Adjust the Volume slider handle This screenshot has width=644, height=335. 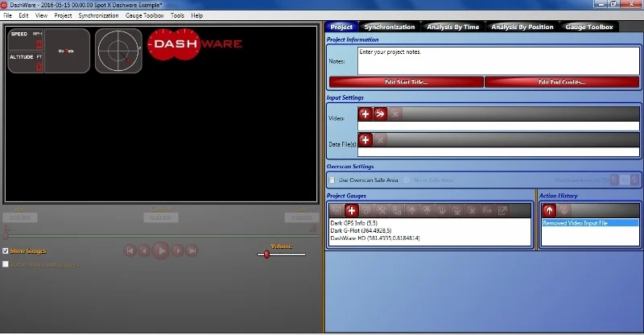267,254
